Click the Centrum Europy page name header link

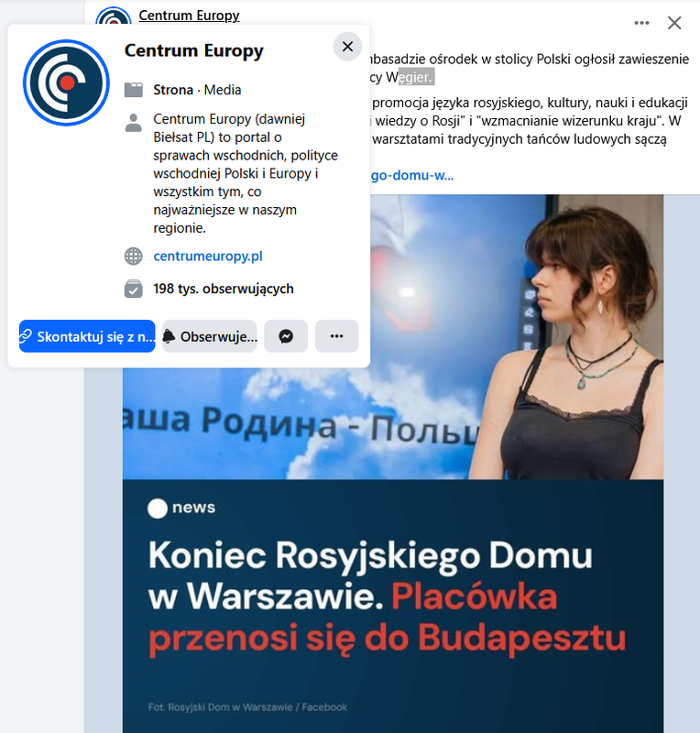pyautogui.click(x=189, y=16)
